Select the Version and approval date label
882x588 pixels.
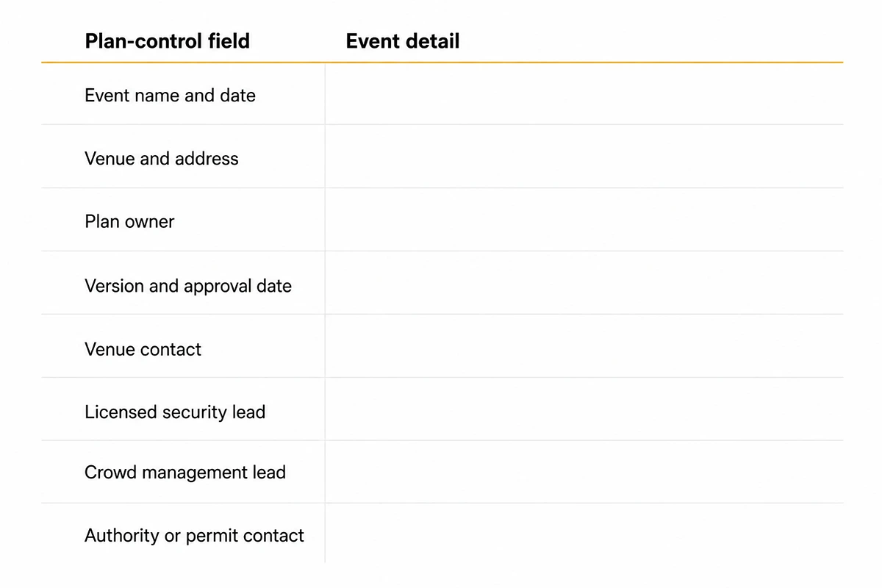point(188,286)
